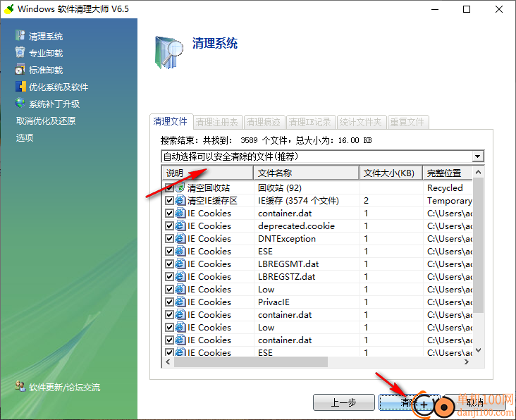
Task: Select the 优化系统及软件 icon
Action: [x=20, y=87]
